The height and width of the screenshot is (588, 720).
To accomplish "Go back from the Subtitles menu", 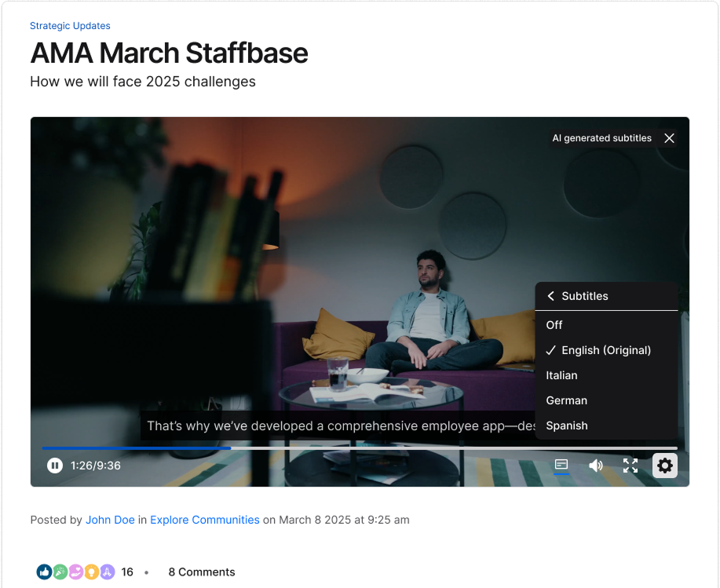I will 551,296.
